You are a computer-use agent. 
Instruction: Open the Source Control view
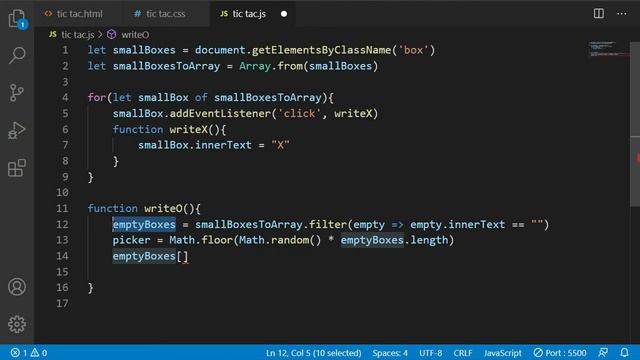[17, 93]
